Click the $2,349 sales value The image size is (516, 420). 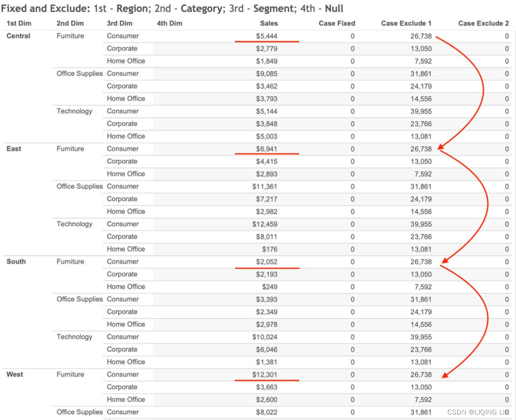(x=267, y=312)
